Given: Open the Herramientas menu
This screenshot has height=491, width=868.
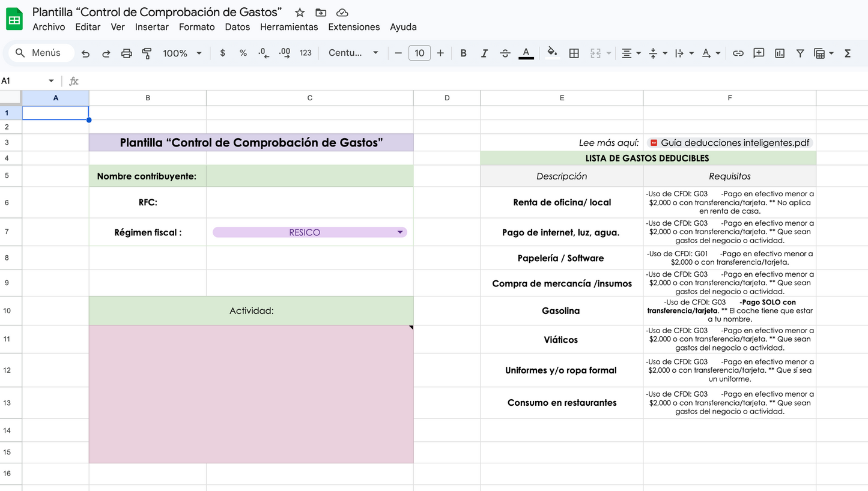Looking at the screenshot, I should click(x=289, y=27).
